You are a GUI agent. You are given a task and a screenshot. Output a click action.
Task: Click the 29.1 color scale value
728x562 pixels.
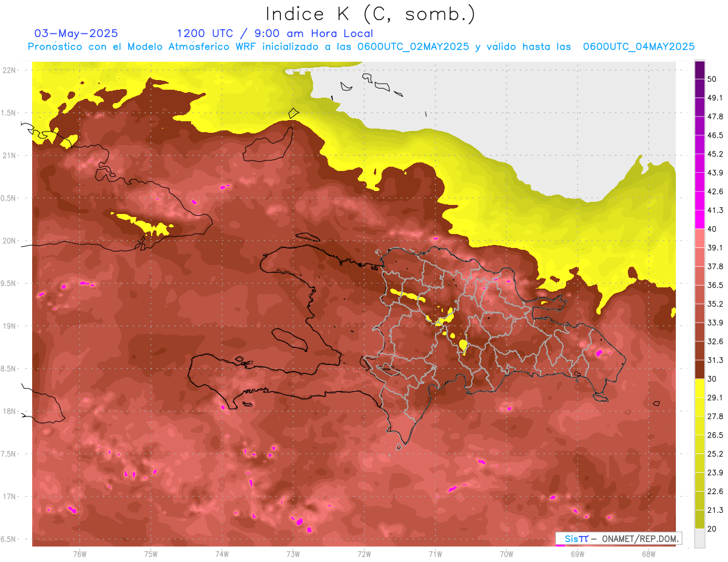point(715,397)
